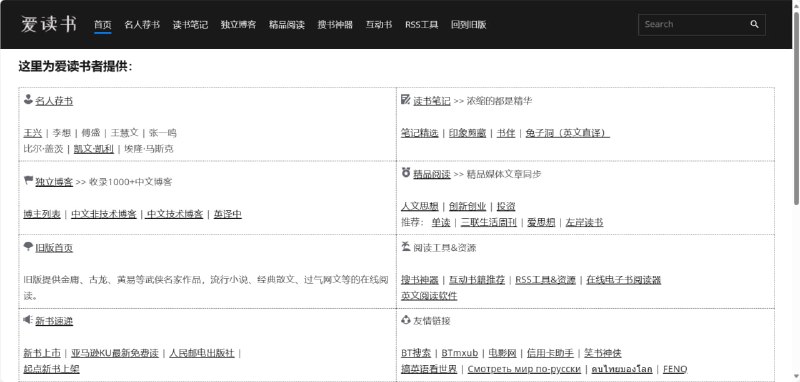Select 互动书 in the navigation bar
Viewport: 800px width, 382px height.
(379, 24)
